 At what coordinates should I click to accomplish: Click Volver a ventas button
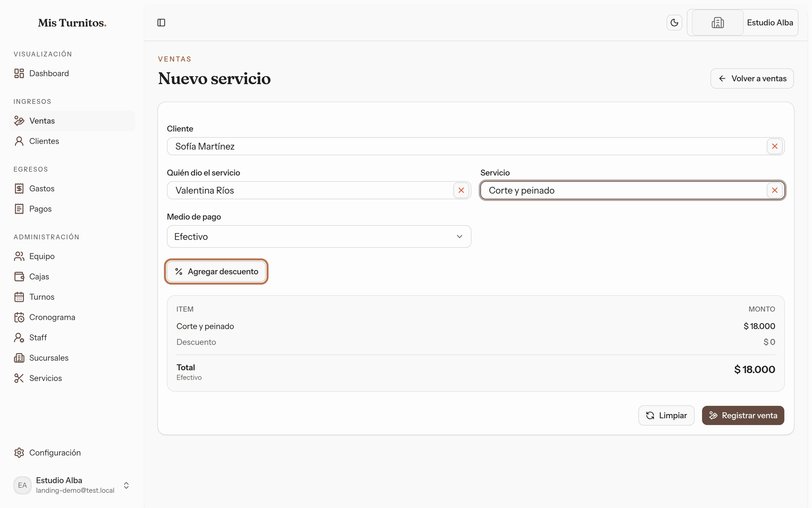click(752, 78)
